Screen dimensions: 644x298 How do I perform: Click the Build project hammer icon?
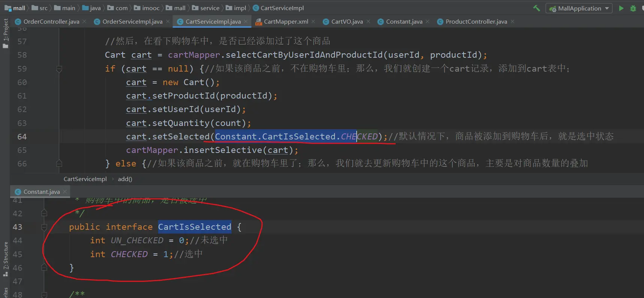coord(536,8)
